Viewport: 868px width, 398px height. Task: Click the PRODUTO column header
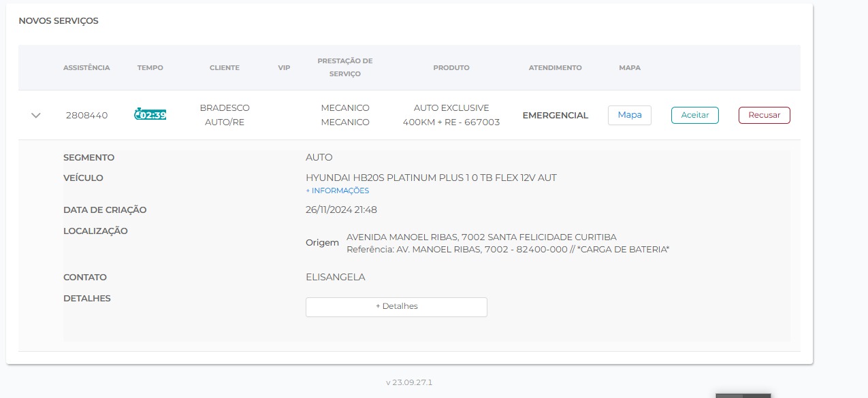point(451,68)
